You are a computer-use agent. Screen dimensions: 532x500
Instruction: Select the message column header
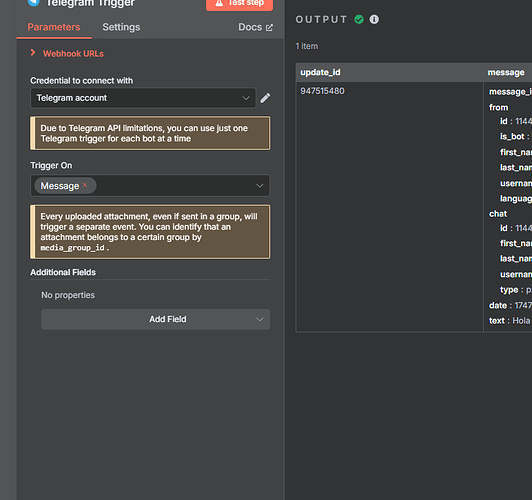point(506,72)
